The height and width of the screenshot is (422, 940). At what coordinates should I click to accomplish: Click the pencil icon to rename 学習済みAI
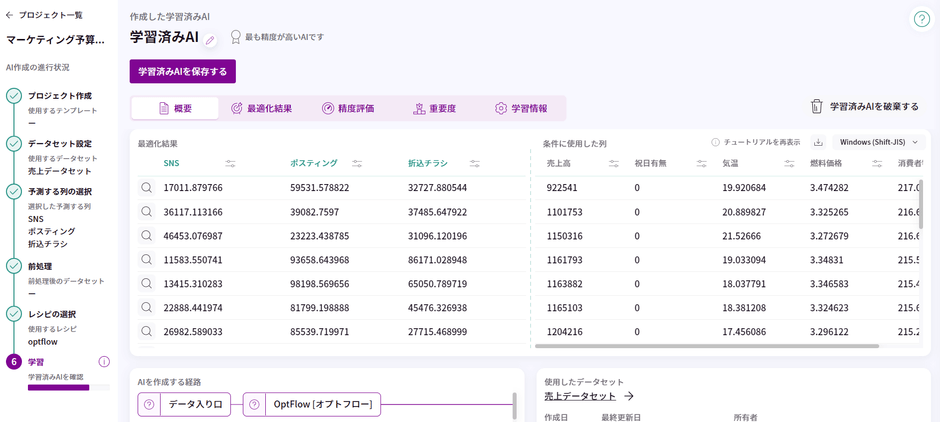210,39
